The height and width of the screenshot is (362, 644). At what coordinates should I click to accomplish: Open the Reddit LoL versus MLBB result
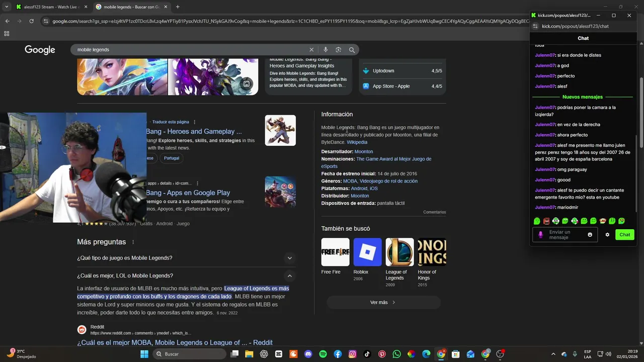[175, 343]
